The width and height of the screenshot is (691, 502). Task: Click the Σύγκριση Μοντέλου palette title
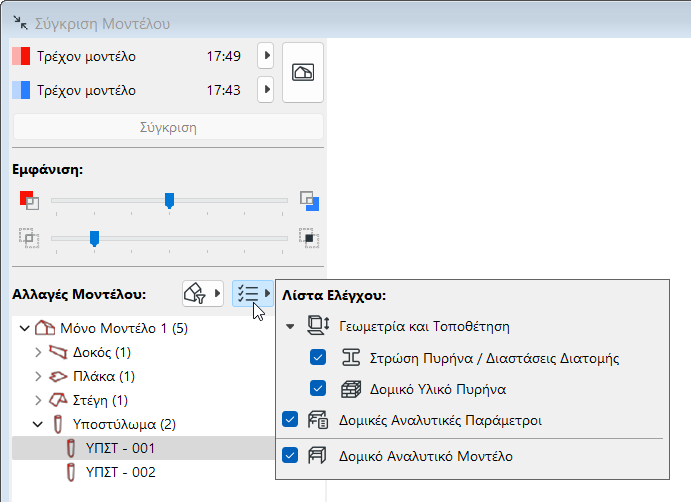pyautogui.click(x=102, y=24)
